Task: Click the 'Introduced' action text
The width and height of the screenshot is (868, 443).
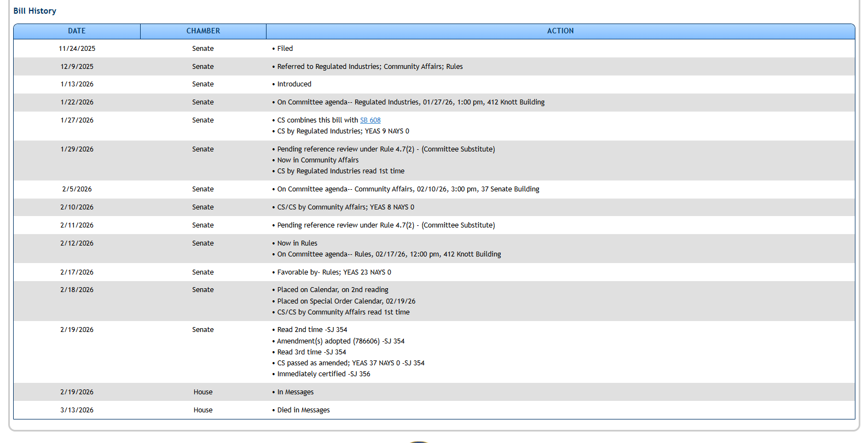Action: (294, 84)
